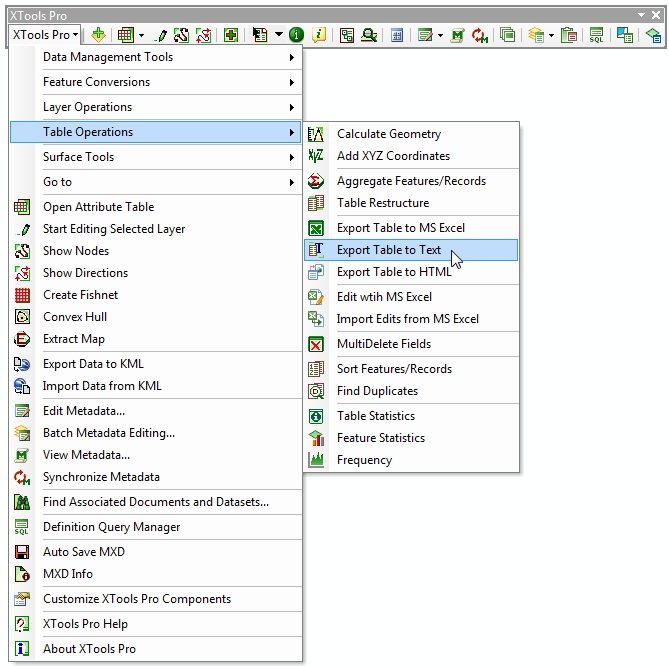Click the View Metadata 'M' toolbar icon
Screen dimensions: 669x666
coord(457,35)
